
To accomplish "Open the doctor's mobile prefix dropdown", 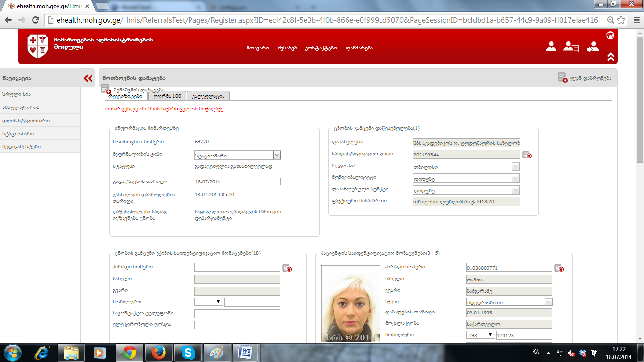I will pyautogui.click(x=208, y=302).
